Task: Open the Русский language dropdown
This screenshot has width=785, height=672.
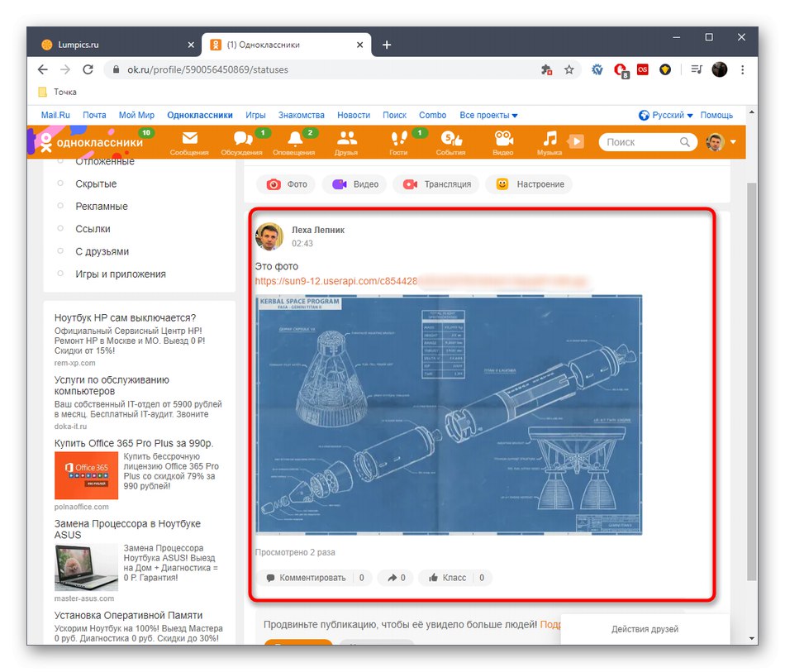Action: click(666, 115)
